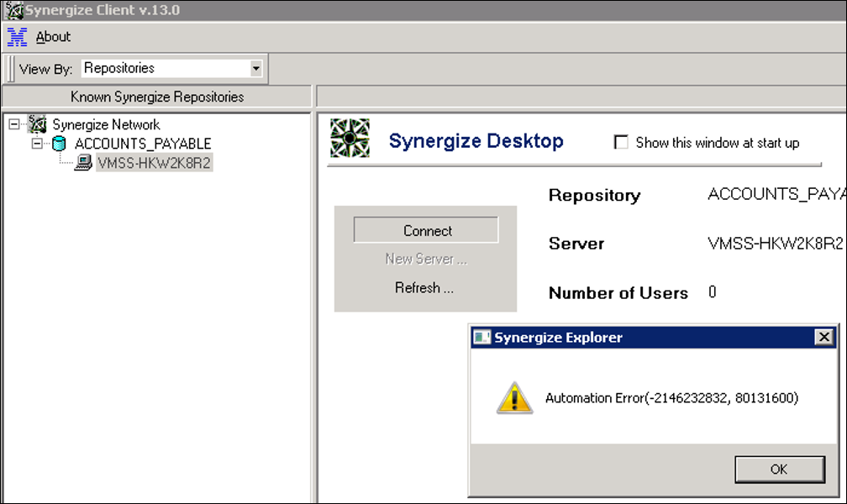This screenshot has width=847, height=504.
Task: Open the About menu
Action: click(53, 37)
